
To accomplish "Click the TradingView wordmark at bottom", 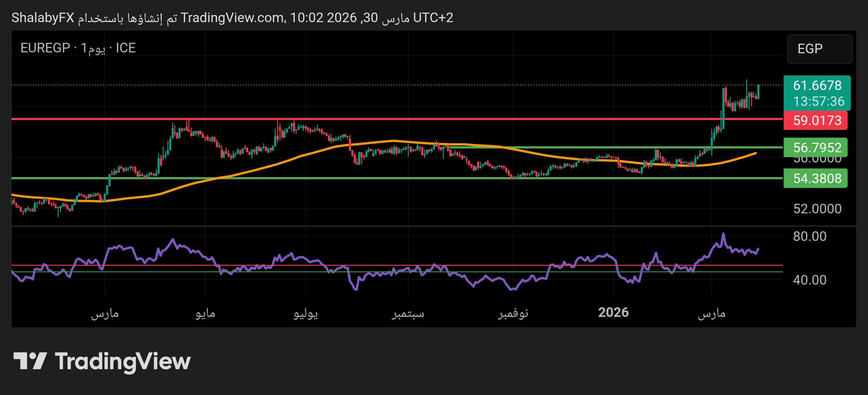I will 123,361.
